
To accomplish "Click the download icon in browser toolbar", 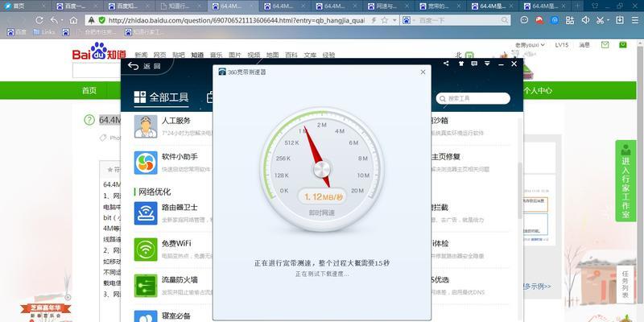I will click(x=620, y=20).
